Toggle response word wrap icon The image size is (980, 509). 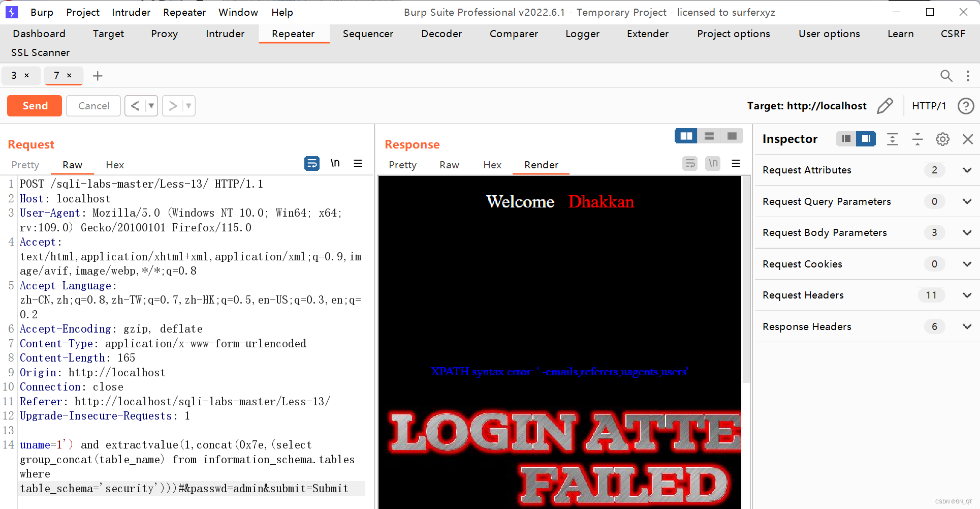[690, 163]
